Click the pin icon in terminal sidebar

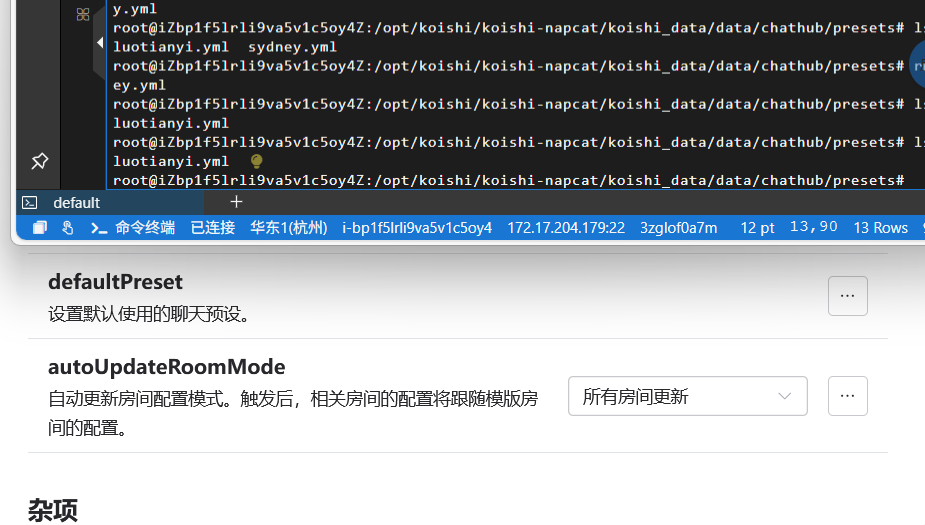[40, 161]
